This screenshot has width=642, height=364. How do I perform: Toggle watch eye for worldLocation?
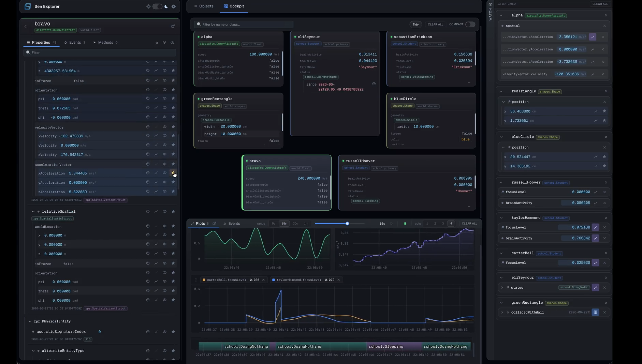(x=164, y=226)
